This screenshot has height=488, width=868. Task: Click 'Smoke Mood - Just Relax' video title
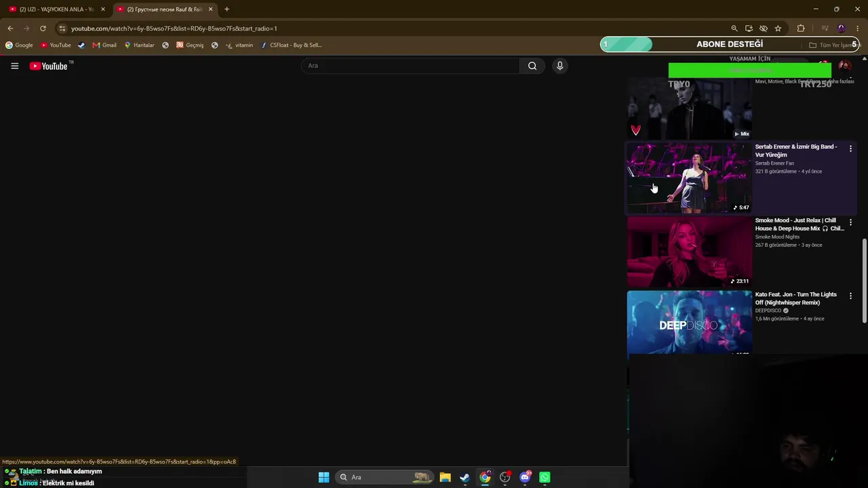[800, 224]
